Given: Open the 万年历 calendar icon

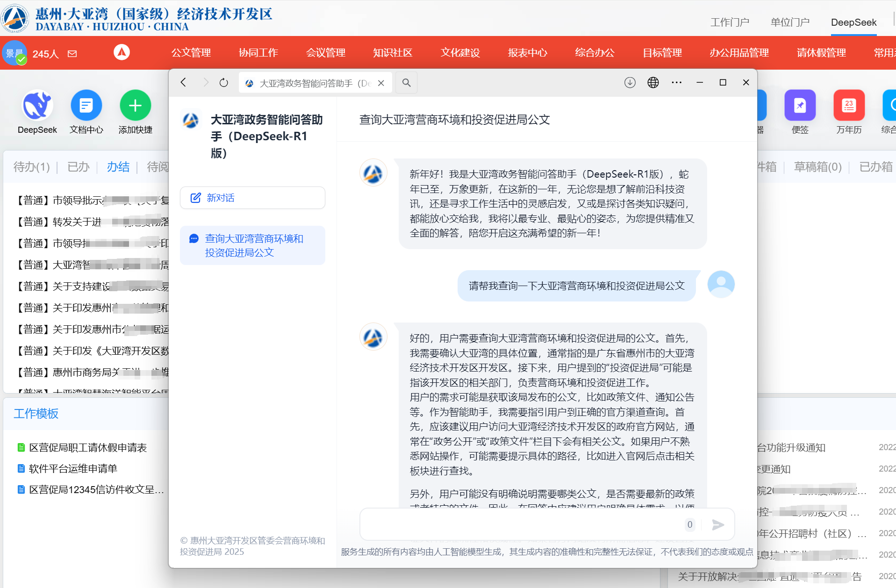Looking at the screenshot, I should click(849, 106).
